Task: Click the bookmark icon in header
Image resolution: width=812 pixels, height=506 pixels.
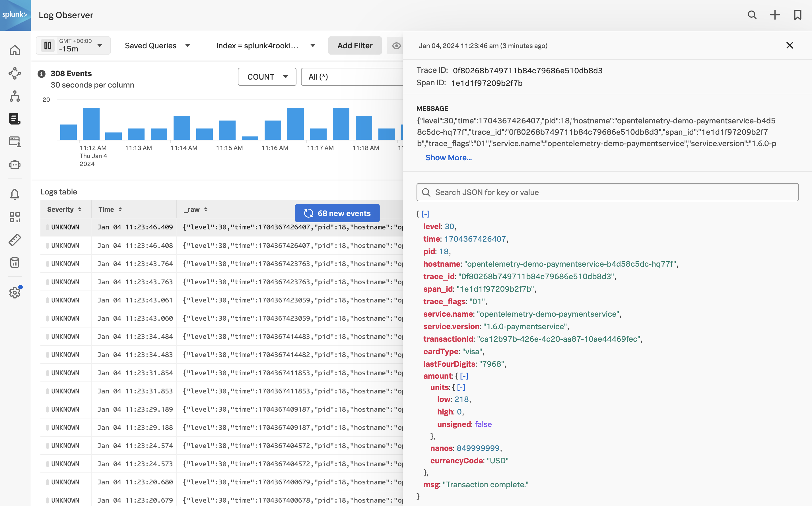Action: (797, 15)
